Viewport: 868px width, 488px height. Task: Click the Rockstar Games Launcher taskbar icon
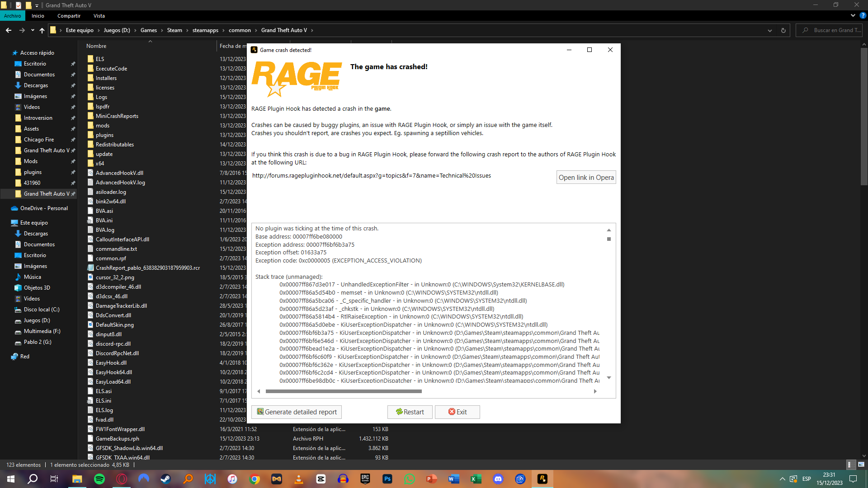(542, 479)
